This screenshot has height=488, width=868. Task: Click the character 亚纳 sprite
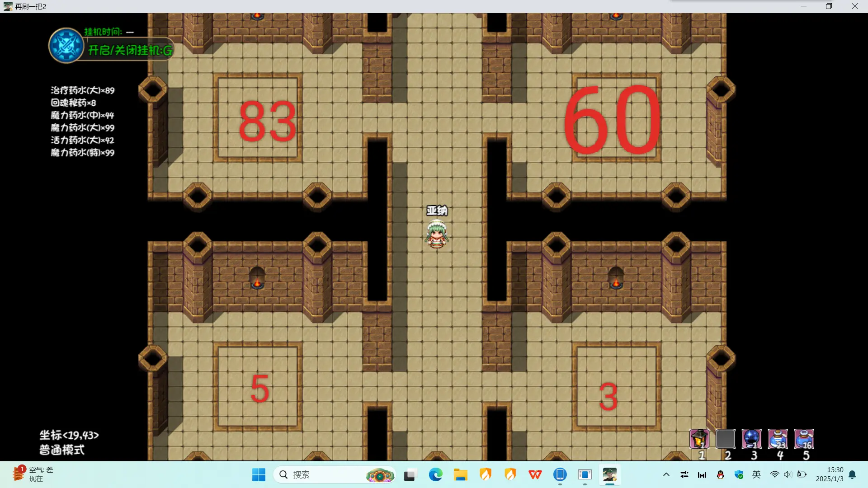437,234
